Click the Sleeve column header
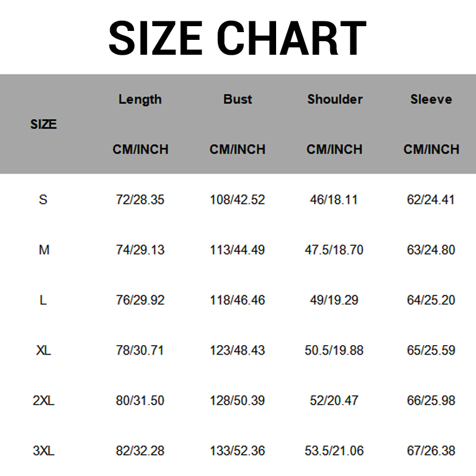Screen dimensions: 476x476 click(431, 99)
